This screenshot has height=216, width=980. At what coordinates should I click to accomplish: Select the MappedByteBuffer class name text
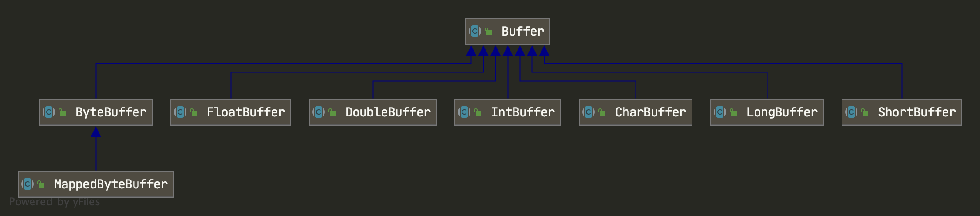111,184
